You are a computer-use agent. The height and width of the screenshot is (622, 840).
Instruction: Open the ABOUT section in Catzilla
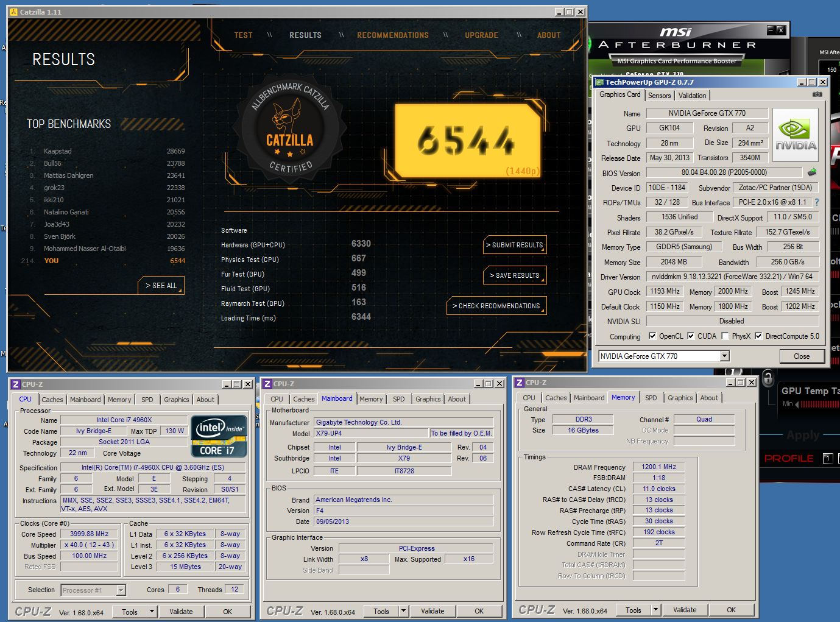tap(549, 35)
